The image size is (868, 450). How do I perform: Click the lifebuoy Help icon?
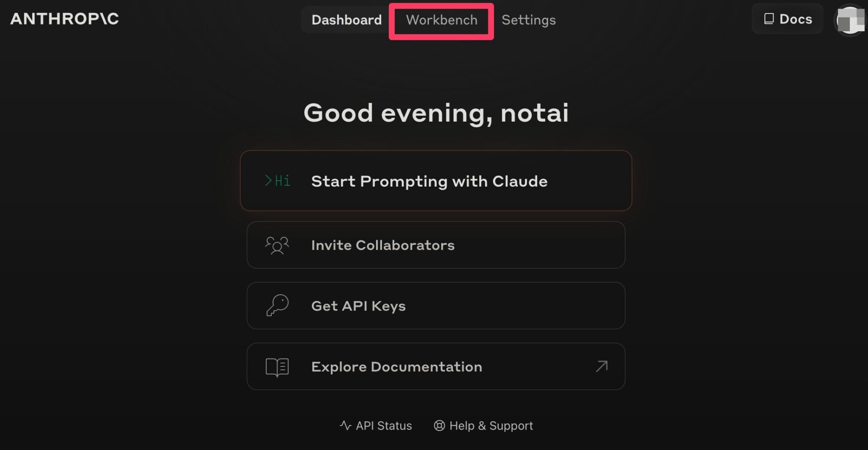click(x=439, y=426)
